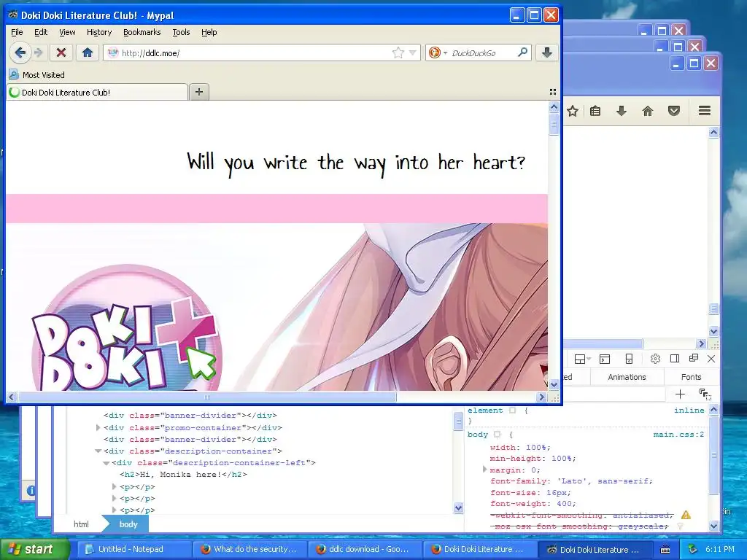
Task: Add new CSS rule plus icon
Action: (x=680, y=394)
